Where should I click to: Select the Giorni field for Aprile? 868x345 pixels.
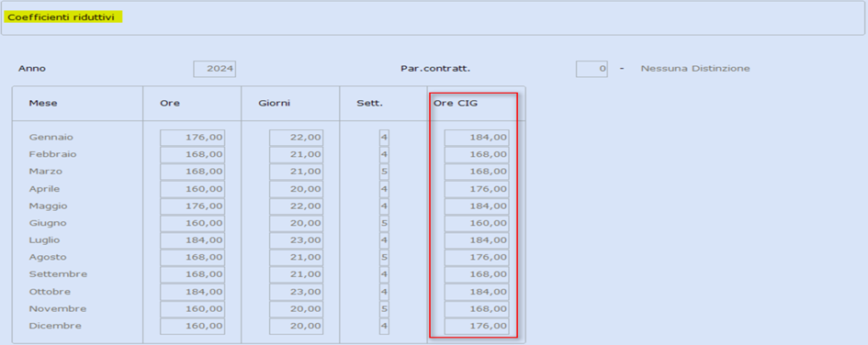point(296,189)
